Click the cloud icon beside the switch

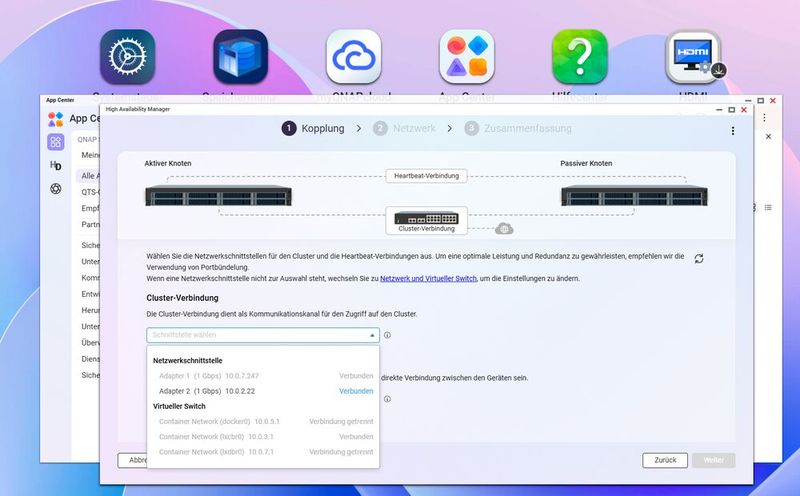[x=504, y=229]
